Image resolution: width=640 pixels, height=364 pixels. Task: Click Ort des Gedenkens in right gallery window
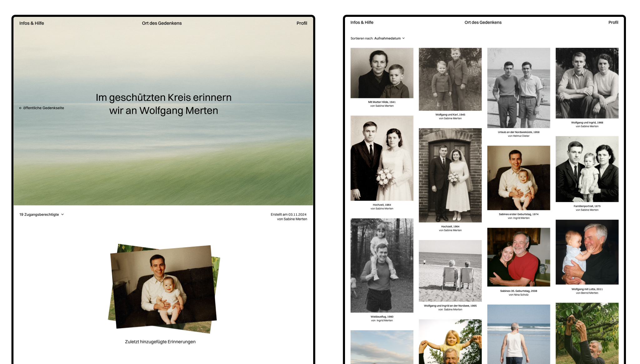click(x=483, y=22)
